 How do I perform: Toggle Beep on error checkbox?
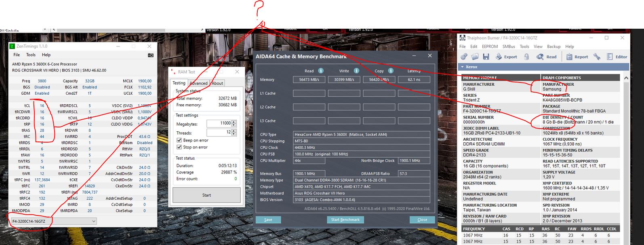(x=179, y=140)
